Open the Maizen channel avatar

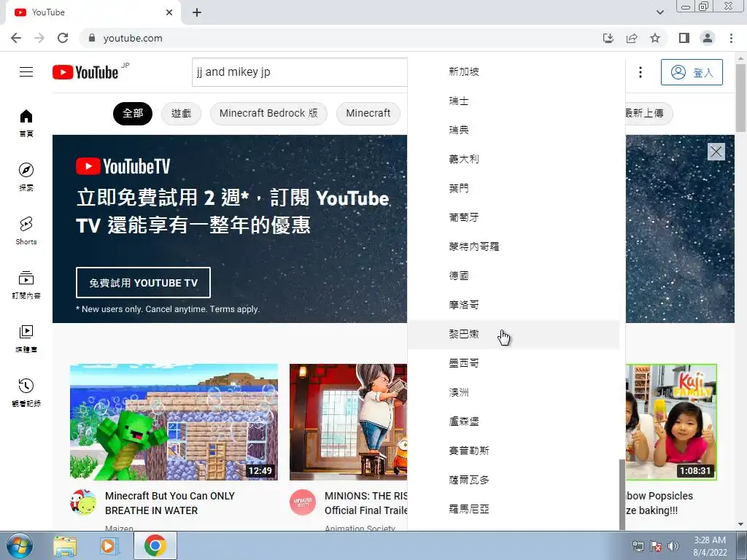pos(83,502)
